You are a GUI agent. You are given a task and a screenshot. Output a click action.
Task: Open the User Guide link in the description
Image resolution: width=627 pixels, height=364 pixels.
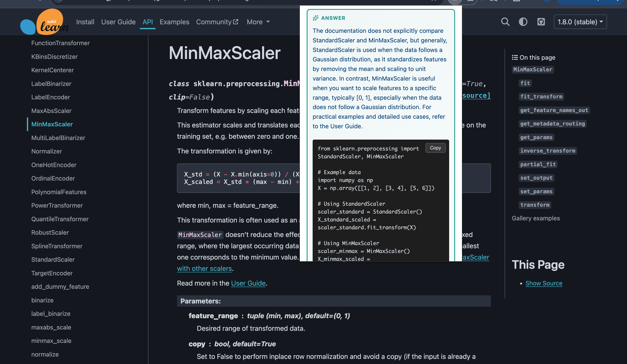[248, 283]
